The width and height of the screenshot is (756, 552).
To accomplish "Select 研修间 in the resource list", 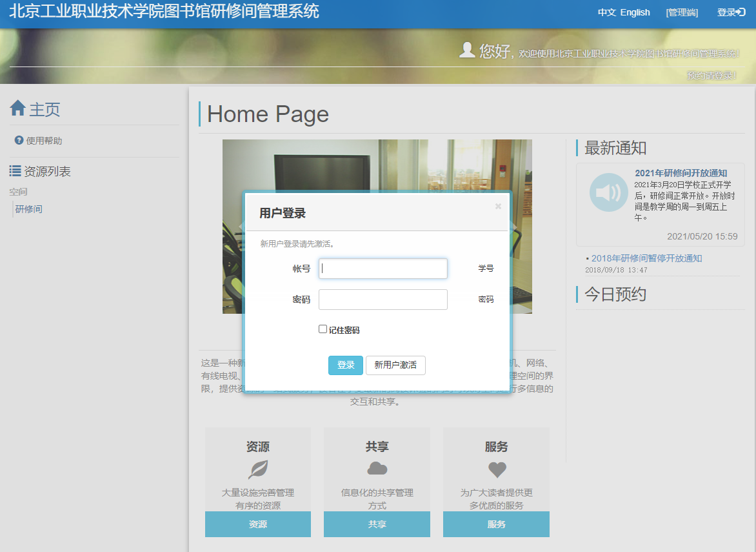I will click(29, 209).
